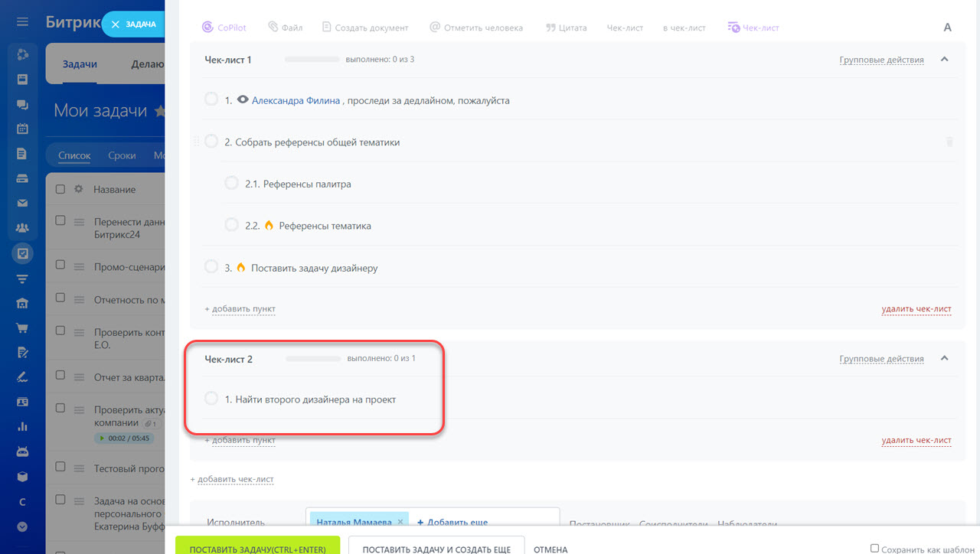Click the star next to Мои задачи
Screen dimensions: 980x554
click(x=159, y=112)
